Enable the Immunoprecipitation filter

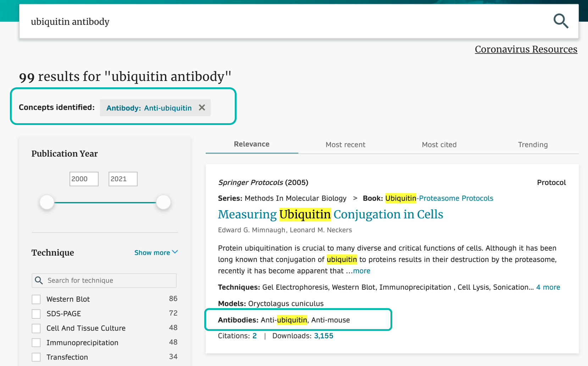tap(36, 343)
